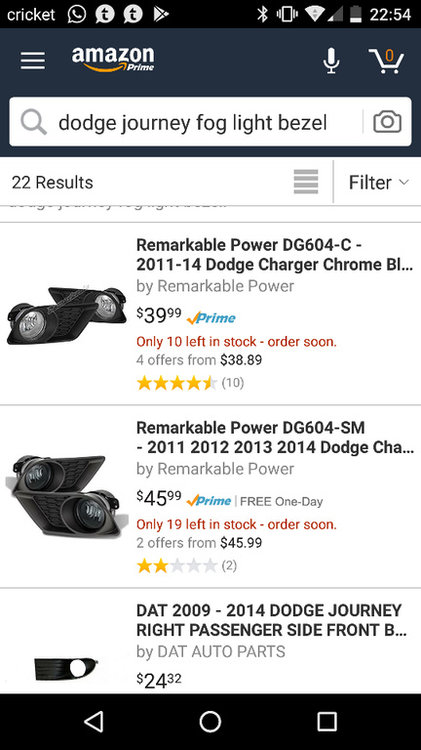The height and width of the screenshot is (750, 421).
Task: Open Remarkable Power DG604-SM product title
Action: (x=275, y=437)
